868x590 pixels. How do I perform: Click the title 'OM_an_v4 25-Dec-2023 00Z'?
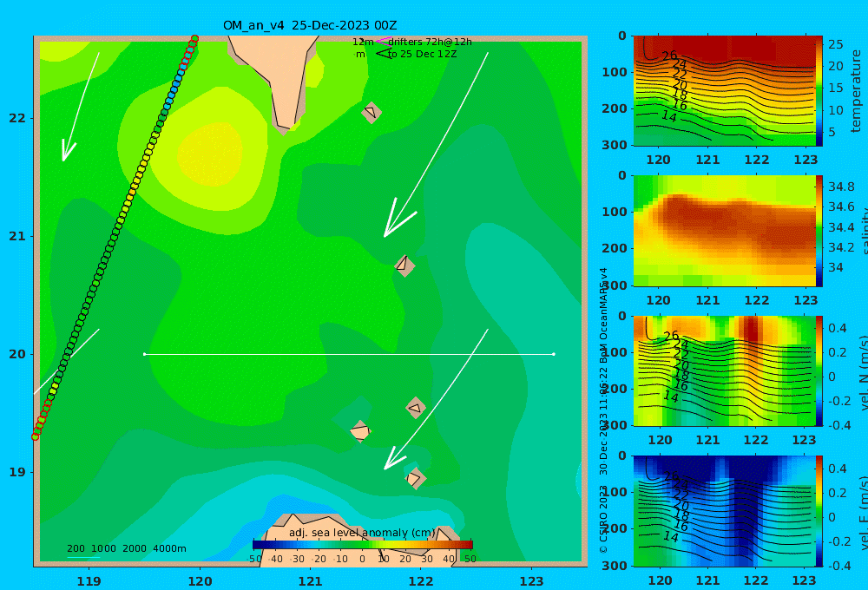[310, 25]
